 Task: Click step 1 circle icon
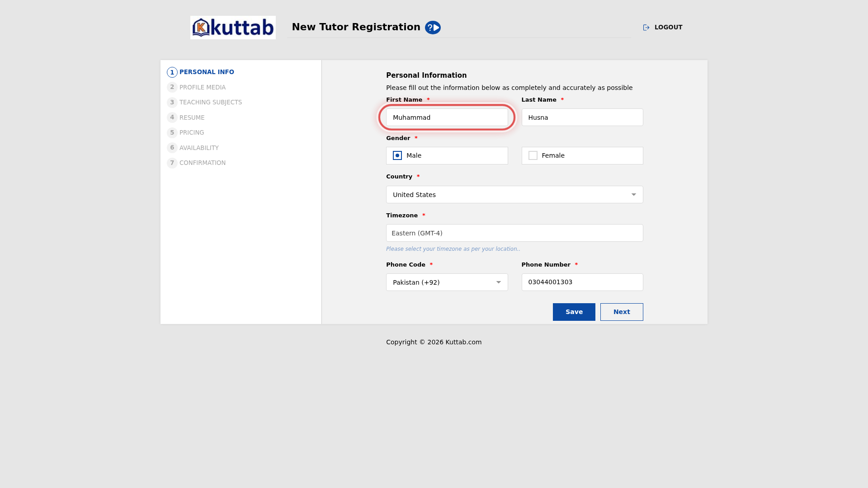tap(172, 72)
